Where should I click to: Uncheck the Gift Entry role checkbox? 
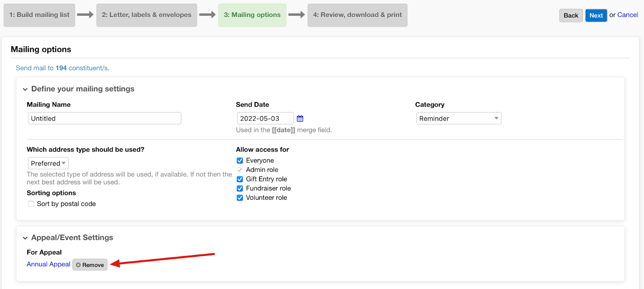240,179
